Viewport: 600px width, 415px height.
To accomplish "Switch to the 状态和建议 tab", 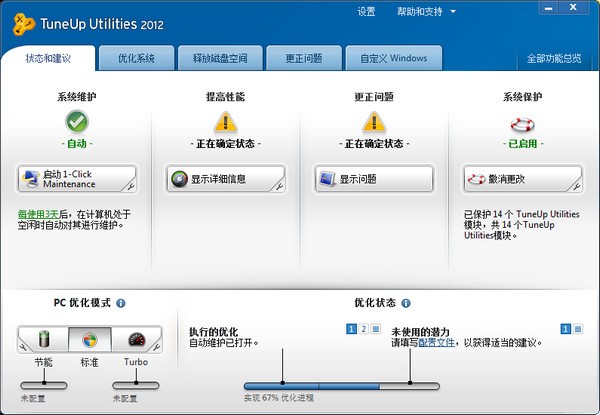I will tap(48, 59).
